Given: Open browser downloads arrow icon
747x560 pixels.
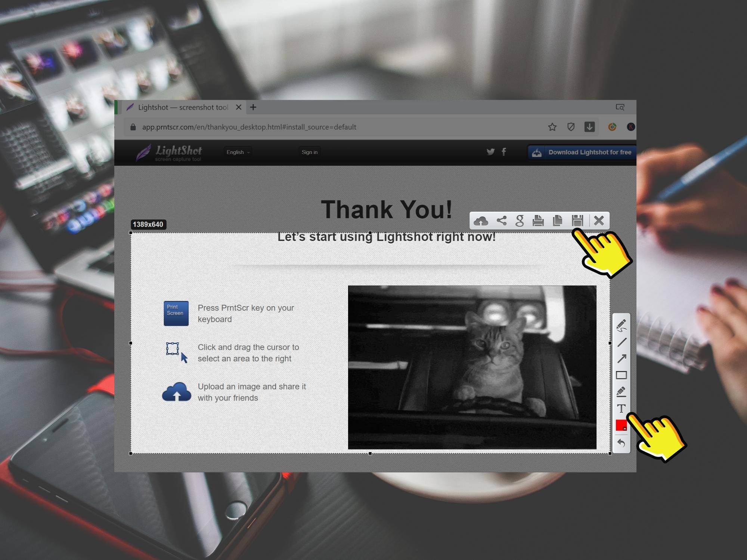Looking at the screenshot, I should click(589, 127).
